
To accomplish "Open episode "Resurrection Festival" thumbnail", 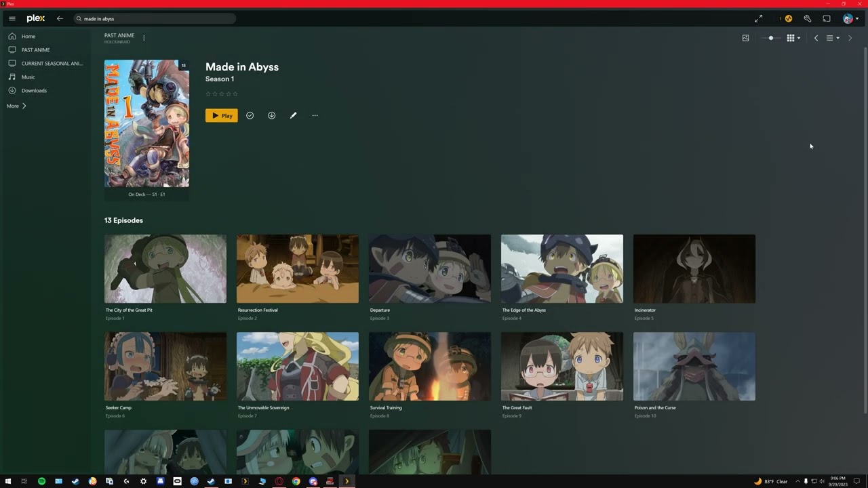I will pos(298,268).
